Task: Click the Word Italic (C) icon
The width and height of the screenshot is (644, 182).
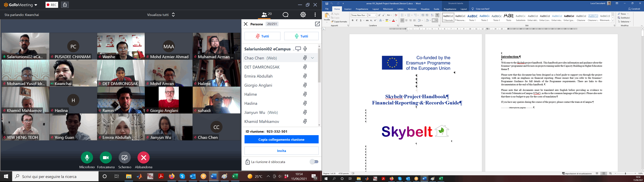Action: coord(357,20)
